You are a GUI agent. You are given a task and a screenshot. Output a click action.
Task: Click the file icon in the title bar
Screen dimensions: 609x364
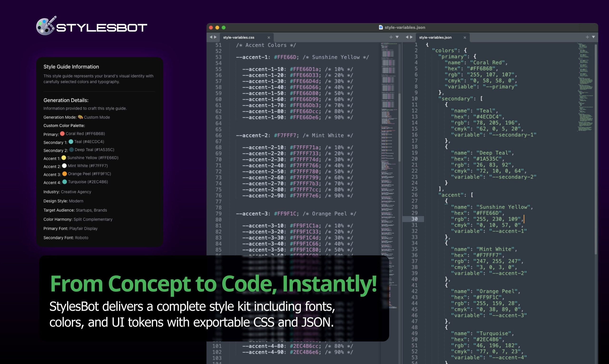pos(381,27)
